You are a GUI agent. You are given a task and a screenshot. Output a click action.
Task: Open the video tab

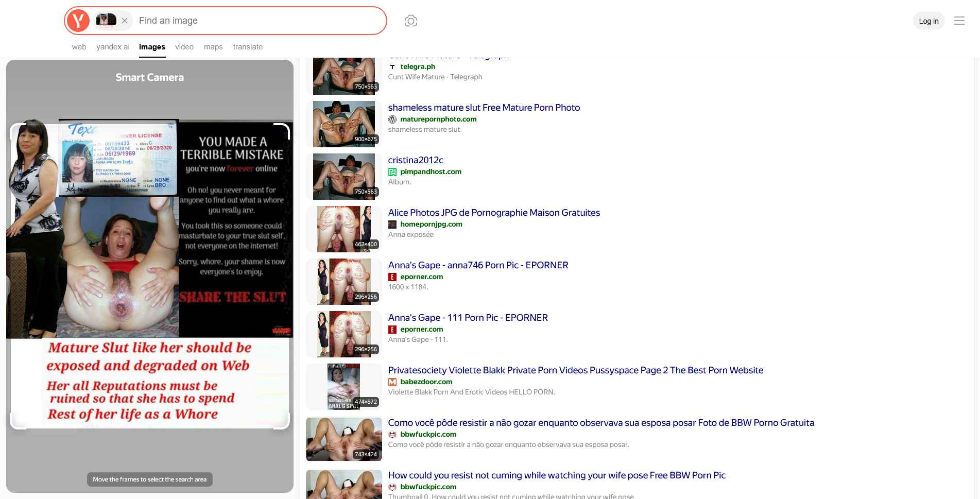click(x=184, y=47)
